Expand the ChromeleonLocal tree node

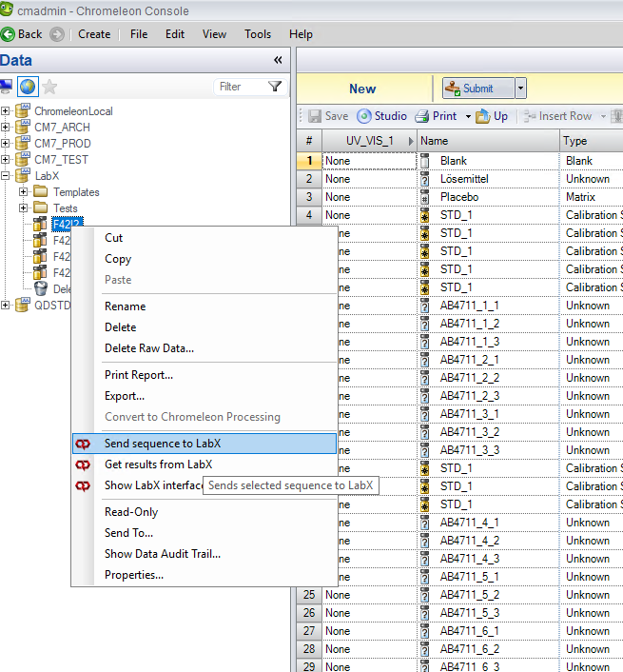[x=5, y=111]
